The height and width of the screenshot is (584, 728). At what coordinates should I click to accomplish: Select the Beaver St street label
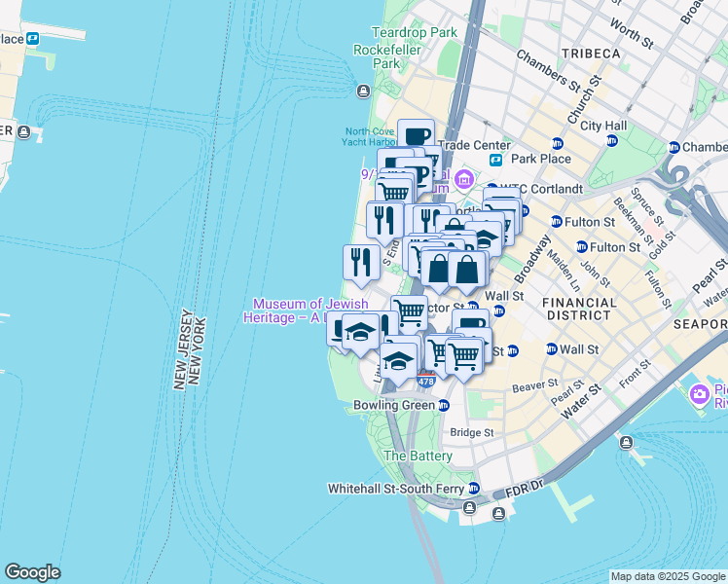pos(535,385)
